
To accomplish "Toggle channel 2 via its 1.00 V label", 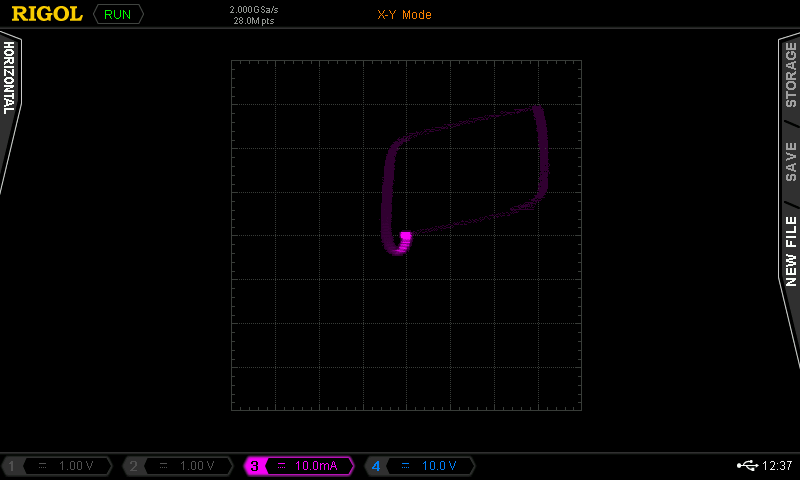I will point(197,466).
